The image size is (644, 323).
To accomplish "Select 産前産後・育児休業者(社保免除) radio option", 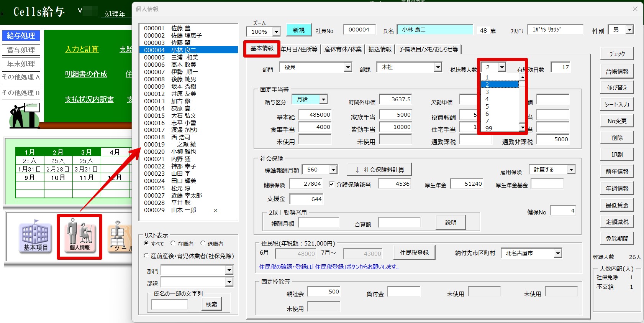I will click(146, 255).
